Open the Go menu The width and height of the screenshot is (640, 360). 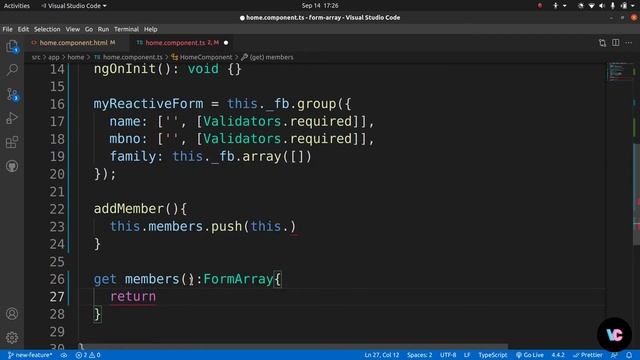(x=89, y=29)
